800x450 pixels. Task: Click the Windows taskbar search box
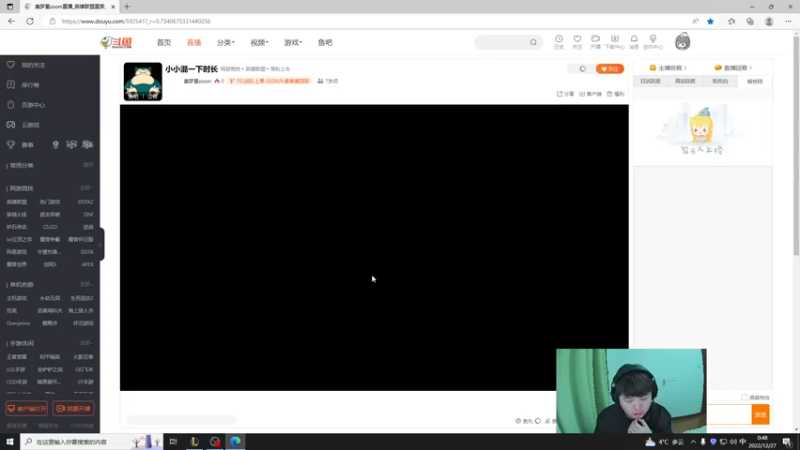[91, 441]
